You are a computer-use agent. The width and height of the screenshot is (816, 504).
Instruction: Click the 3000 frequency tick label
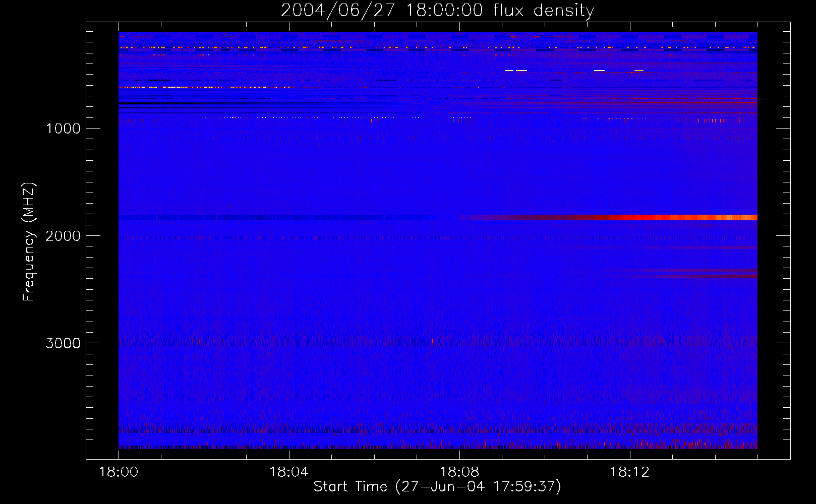63,343
